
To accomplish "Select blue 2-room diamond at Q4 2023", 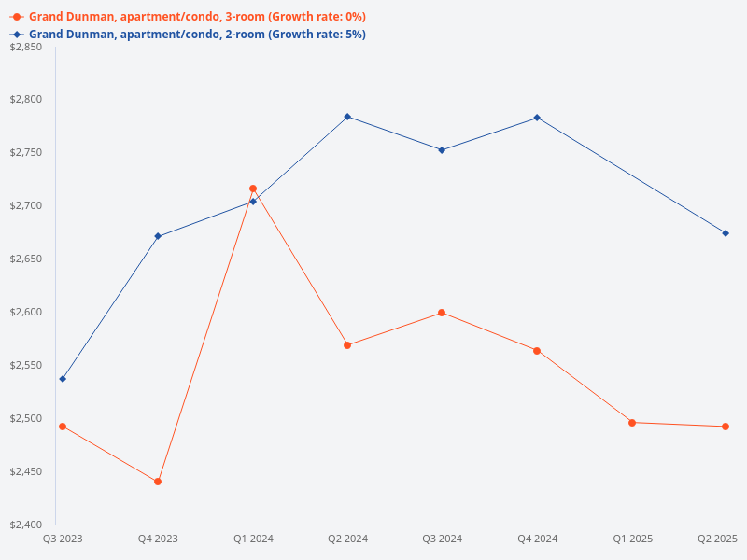I will click(158, 236).
